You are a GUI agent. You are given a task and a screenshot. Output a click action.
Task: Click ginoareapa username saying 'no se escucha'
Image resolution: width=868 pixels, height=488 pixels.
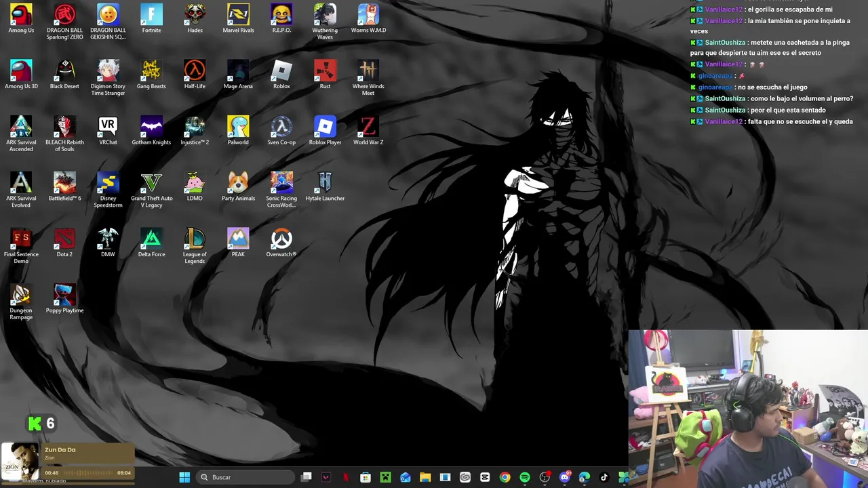coord(715,87)
